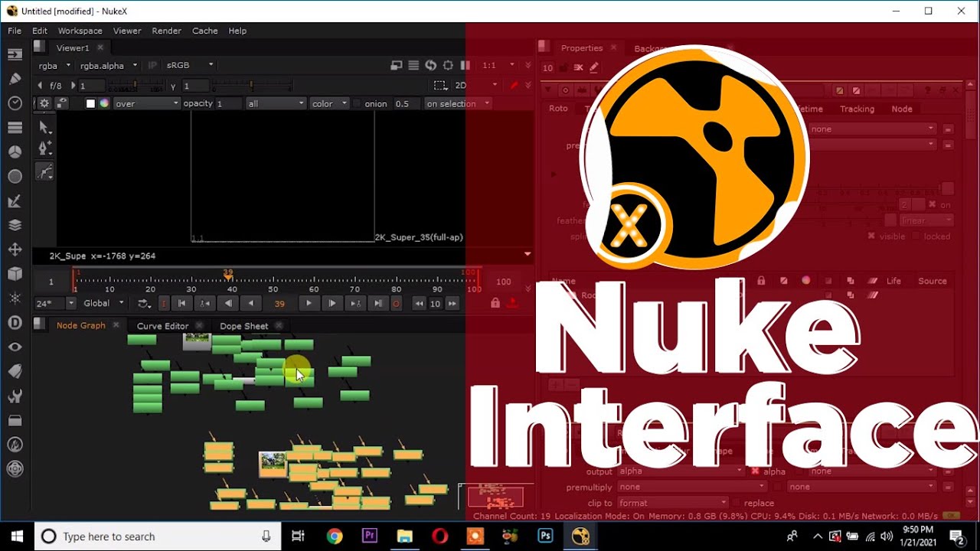Toggle the in/out point I button
Screen dimensions: 980x551
pyautogui.click(x=163, y=304)
